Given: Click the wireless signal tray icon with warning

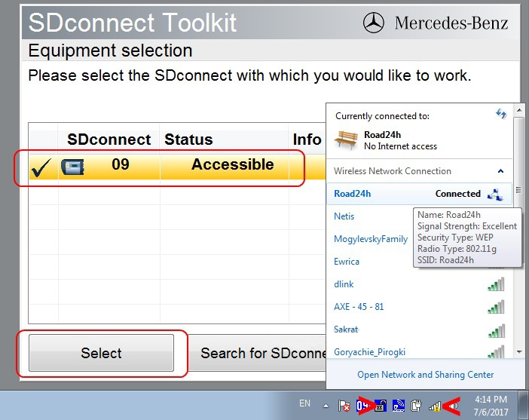Looking at the screenshot, I should click(x=435, y=406).
